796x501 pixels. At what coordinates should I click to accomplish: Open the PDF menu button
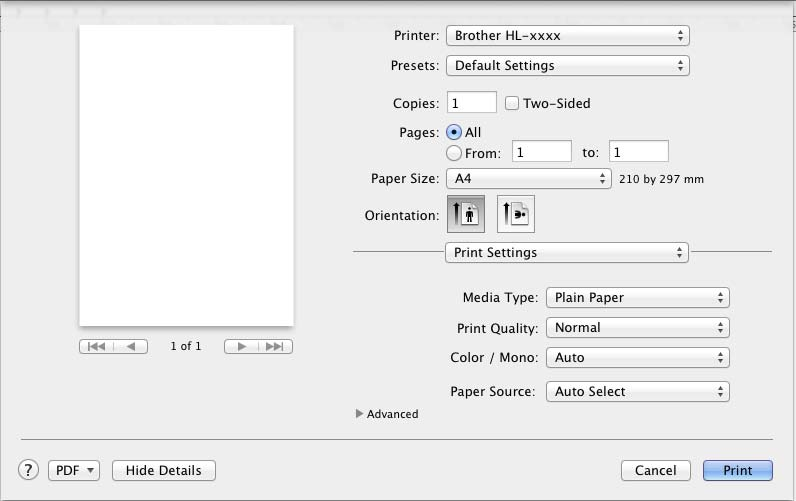[x=74, y=470]
